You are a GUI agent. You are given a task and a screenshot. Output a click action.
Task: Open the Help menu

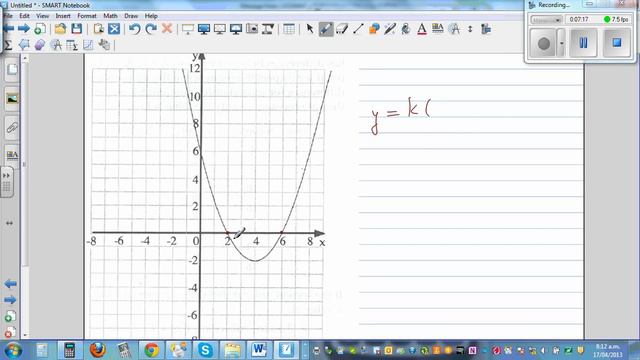coord(151,16)
